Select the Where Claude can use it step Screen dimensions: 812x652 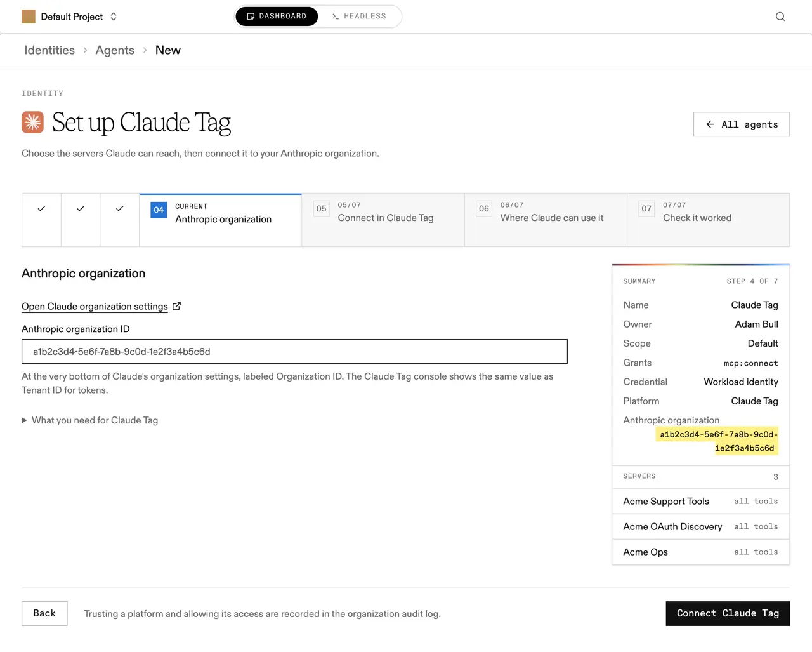546,220
